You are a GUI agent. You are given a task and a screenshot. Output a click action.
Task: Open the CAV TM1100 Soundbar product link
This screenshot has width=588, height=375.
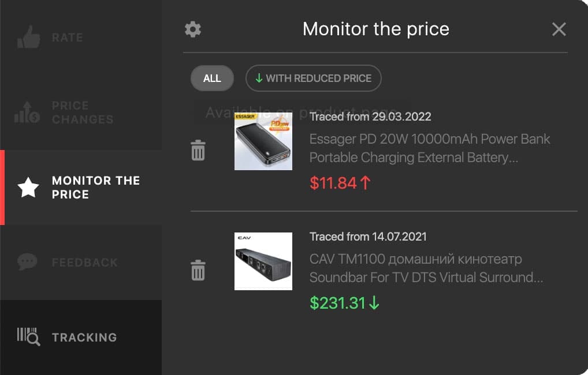click(x=426, y=268)
